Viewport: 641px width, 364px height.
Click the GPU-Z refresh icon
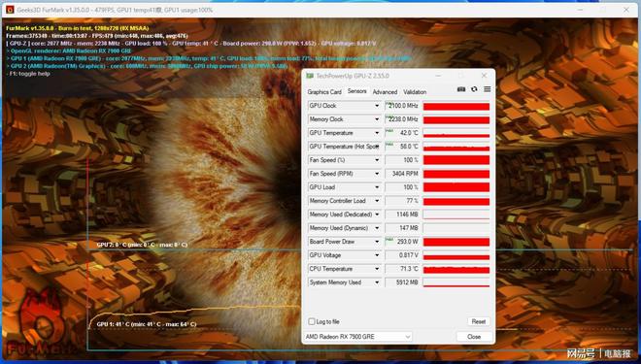[x=474, y=89]
